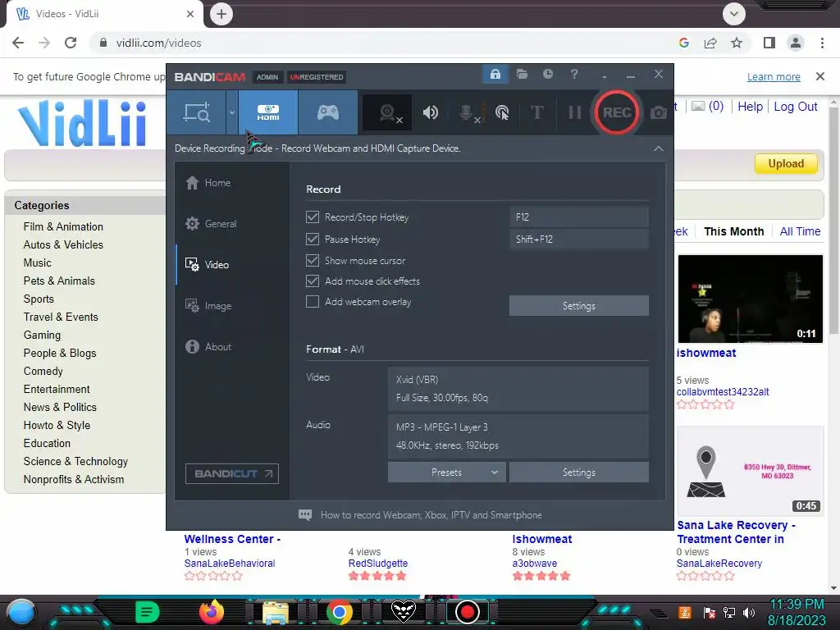This screenshot has height=630, width=840.
Task: Open the RedSludgette channel link
Action: click(x=377, y=563)
